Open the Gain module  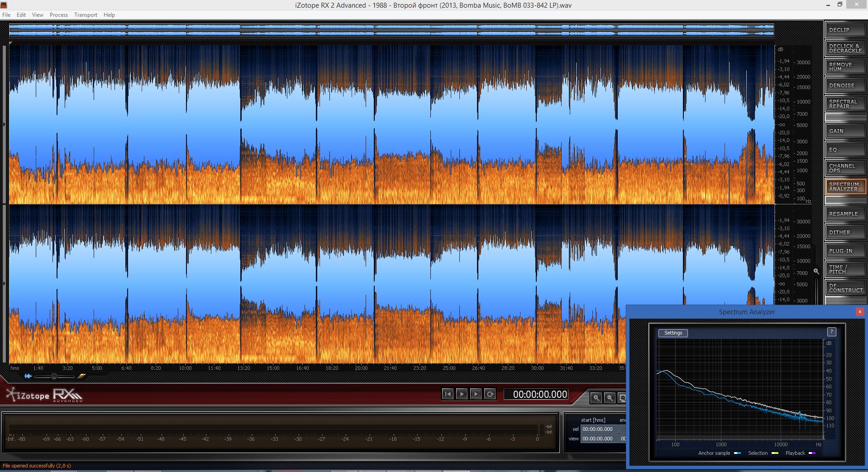[845, 131]
